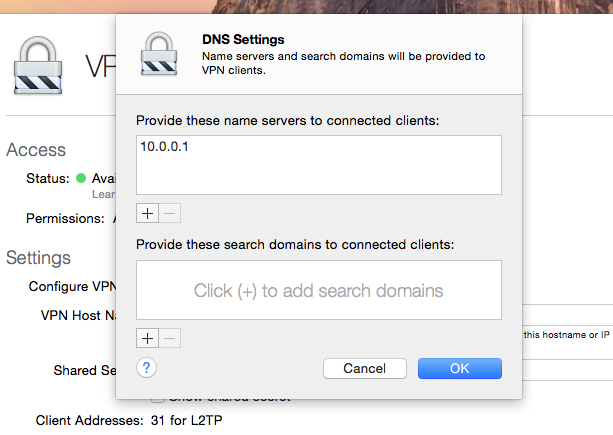613x435 pixels.
Task: Click inside the search domains list box
Action: (x=318, y=291)
